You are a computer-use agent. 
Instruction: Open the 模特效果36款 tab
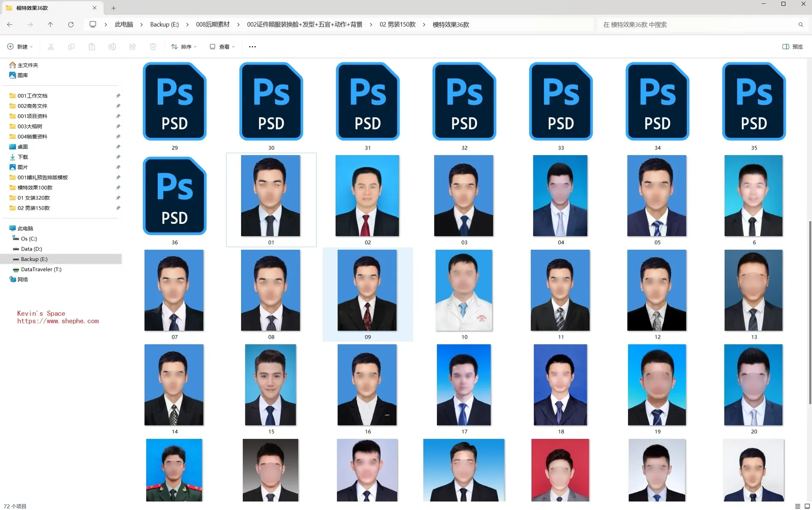coord(47,8)
